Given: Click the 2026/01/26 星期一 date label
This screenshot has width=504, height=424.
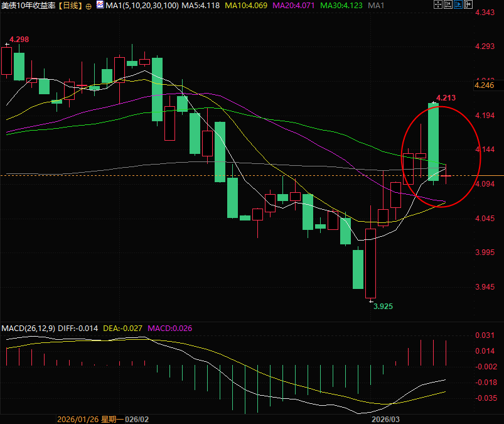Looking at the screenshot, I should click(x=90, y=420).
